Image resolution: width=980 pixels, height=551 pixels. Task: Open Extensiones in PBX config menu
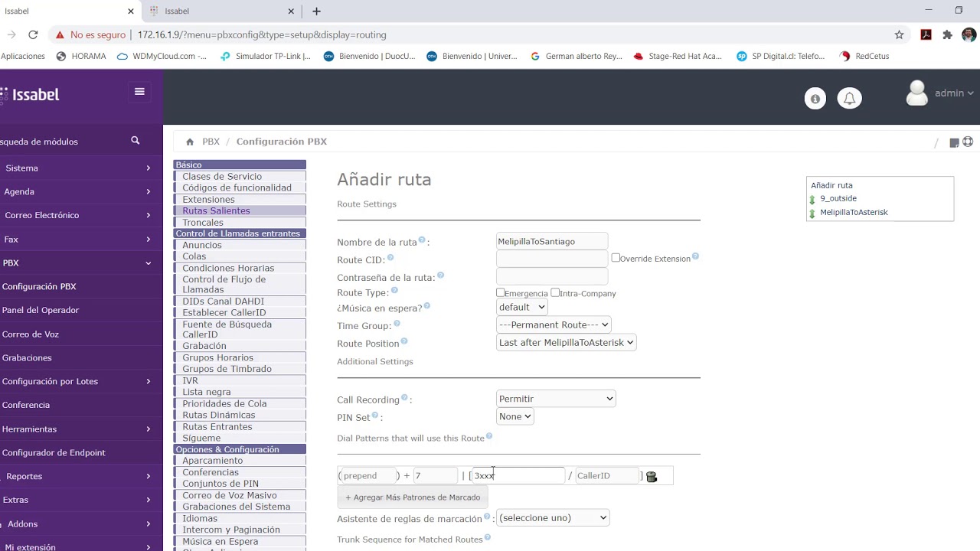pyautogui.click(x=208, y=199)
